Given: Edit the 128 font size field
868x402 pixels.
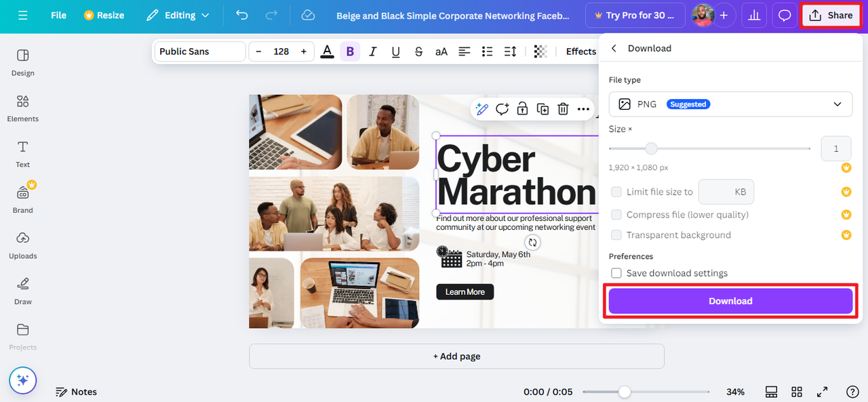Looking at the screenshot, I should click(281, 52).
